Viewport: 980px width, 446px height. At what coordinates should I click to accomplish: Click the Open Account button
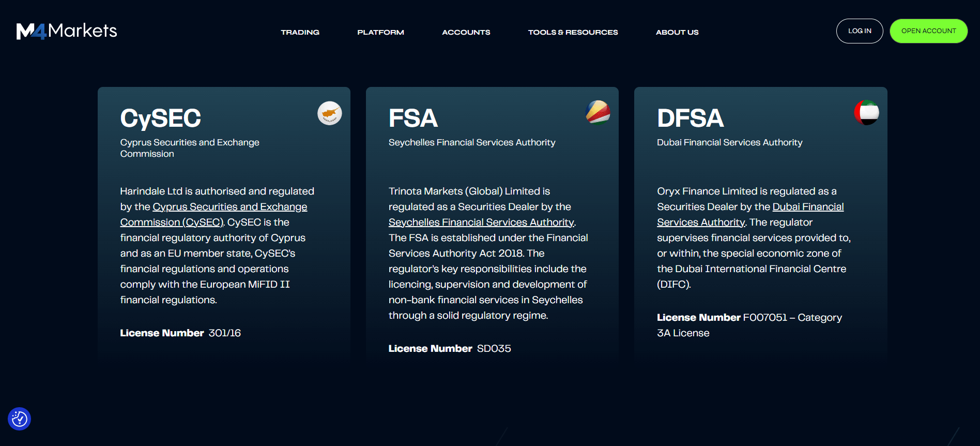(x=928, y=31)
